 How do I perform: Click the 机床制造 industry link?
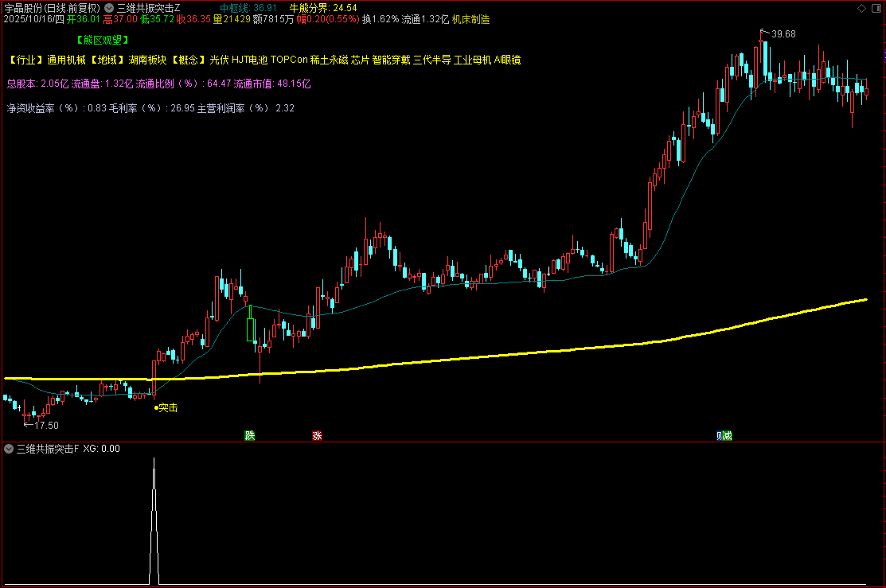470,19
